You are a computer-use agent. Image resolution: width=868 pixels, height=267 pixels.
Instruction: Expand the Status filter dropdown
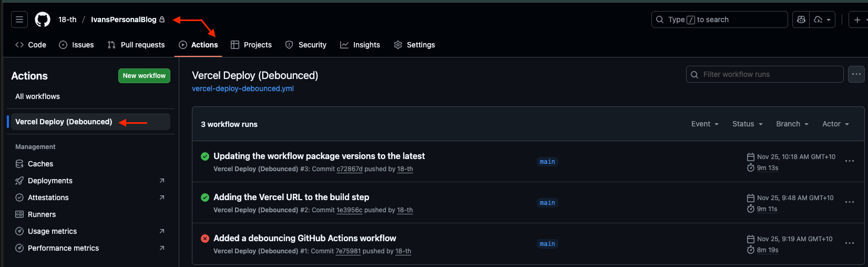(747, 124)
